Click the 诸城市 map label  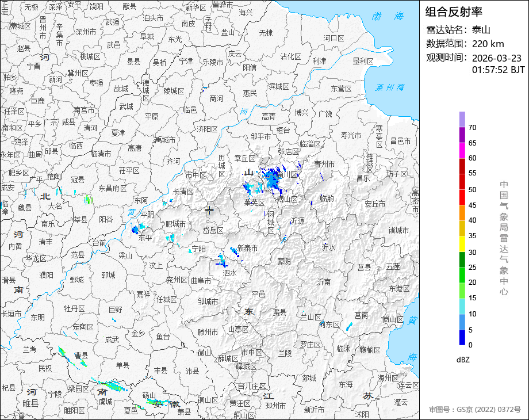click(x=398, y=231)
